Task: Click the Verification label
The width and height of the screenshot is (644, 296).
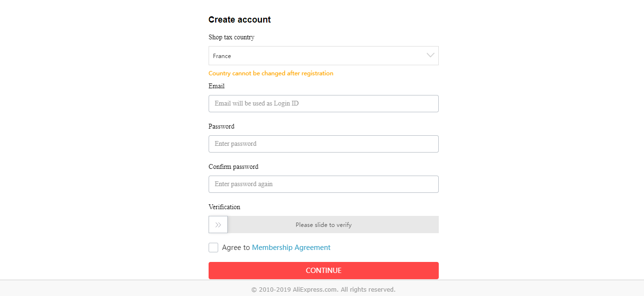Action: (224, 207)
